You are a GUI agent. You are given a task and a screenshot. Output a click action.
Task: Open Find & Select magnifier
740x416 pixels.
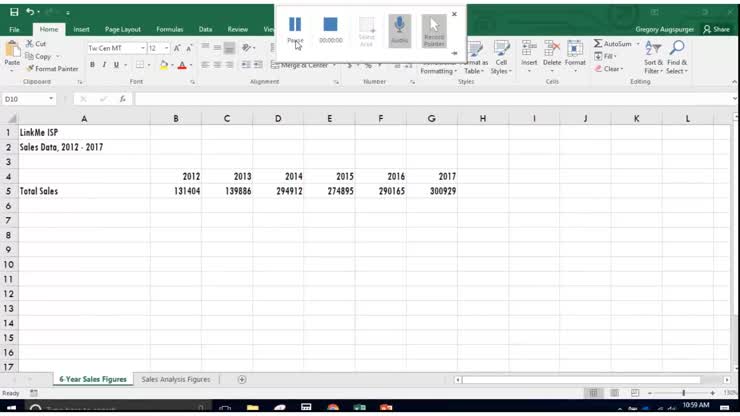677,57
